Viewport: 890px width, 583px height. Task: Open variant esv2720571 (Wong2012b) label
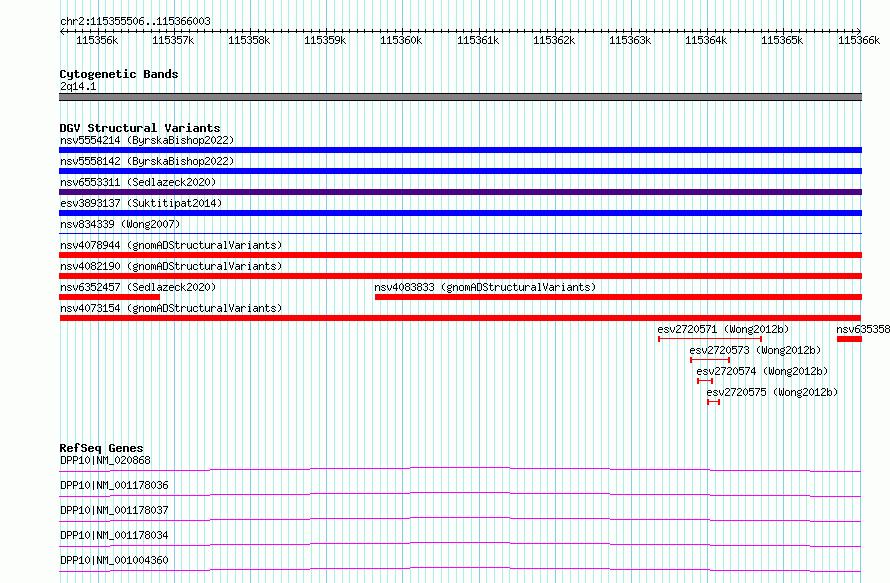723,329
